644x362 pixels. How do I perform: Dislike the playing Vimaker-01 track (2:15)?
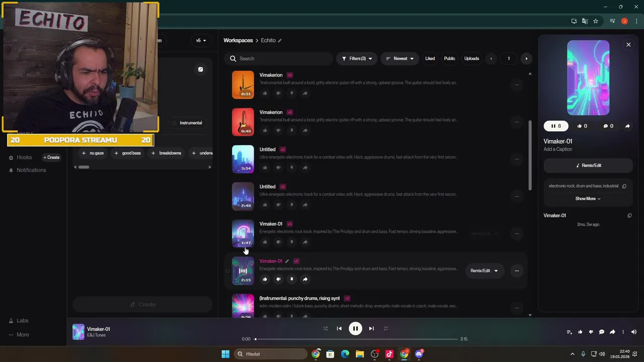278,279
